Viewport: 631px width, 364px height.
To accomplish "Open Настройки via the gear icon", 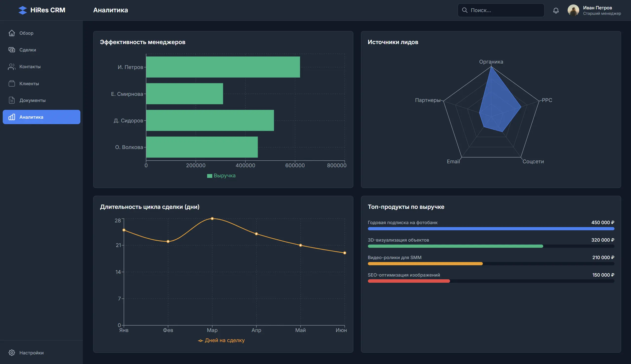I will click(x=12, y=352).
